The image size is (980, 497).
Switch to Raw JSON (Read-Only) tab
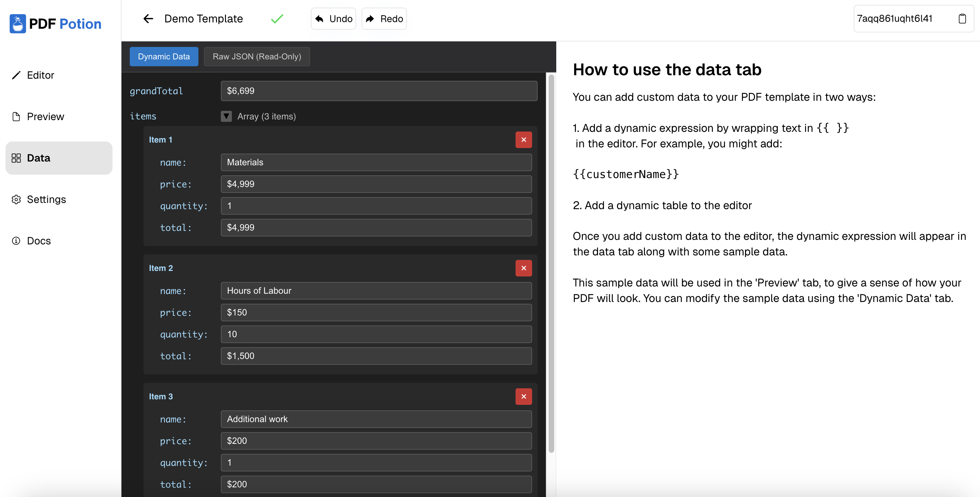pos(257,57)
